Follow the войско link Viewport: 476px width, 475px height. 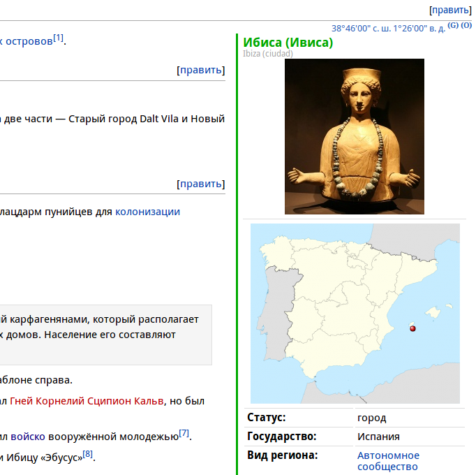28,437
